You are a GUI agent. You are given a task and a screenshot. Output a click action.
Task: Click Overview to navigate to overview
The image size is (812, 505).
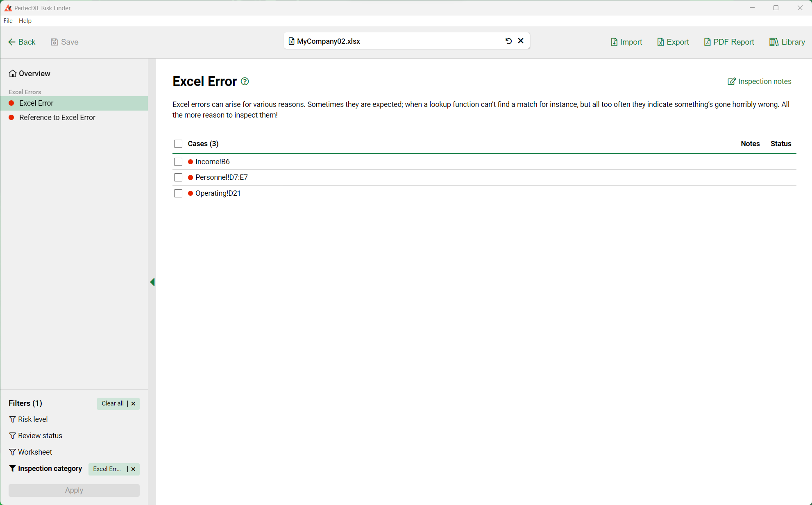34,73
